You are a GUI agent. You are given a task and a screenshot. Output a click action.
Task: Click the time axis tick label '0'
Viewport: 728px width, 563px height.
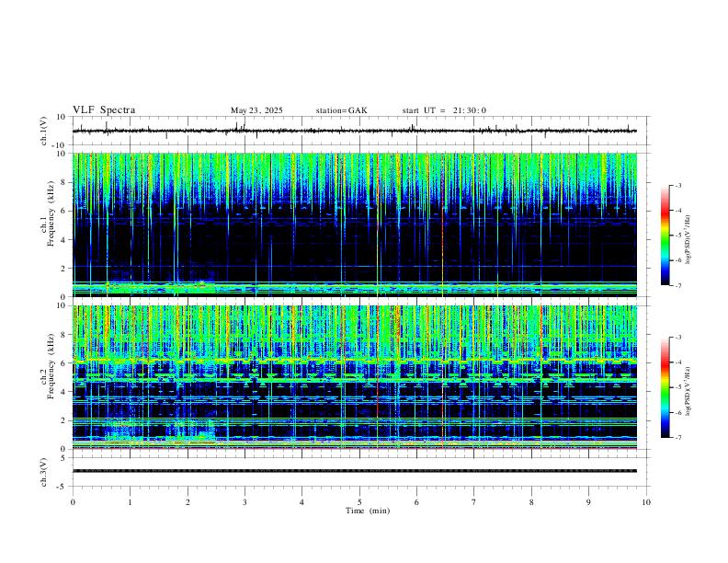tap(73, 502)
